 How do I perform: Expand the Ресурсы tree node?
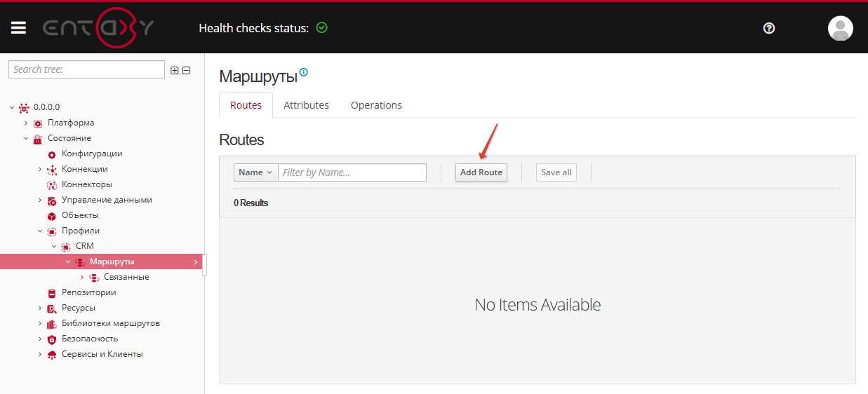pyautogui.click(x=40, y=308)
